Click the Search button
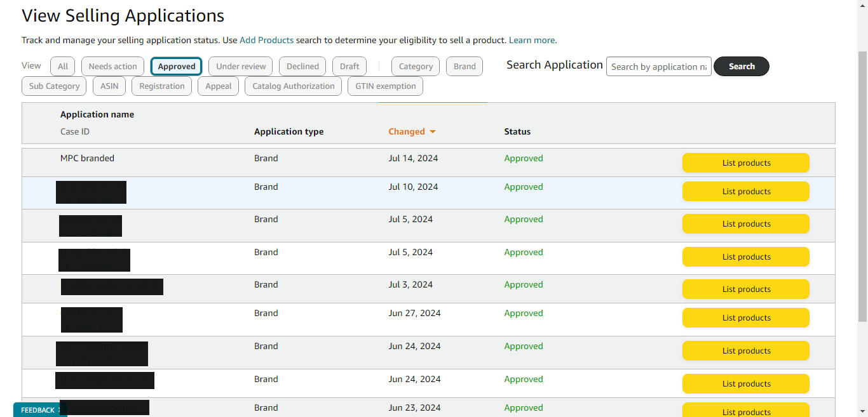 (x=742, y=66)
